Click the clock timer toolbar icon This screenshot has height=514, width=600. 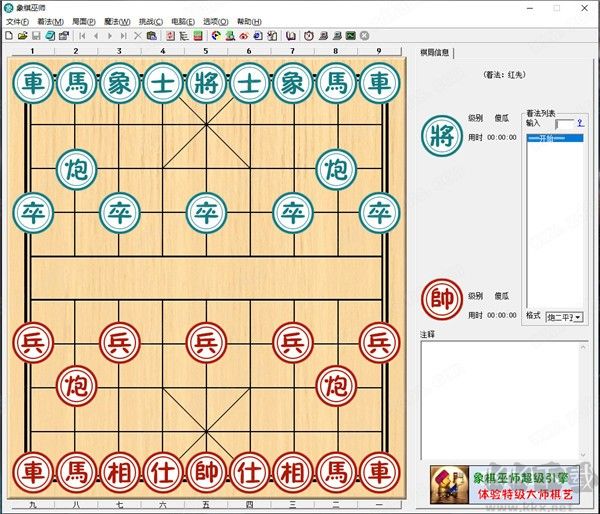tap(308, 35)
